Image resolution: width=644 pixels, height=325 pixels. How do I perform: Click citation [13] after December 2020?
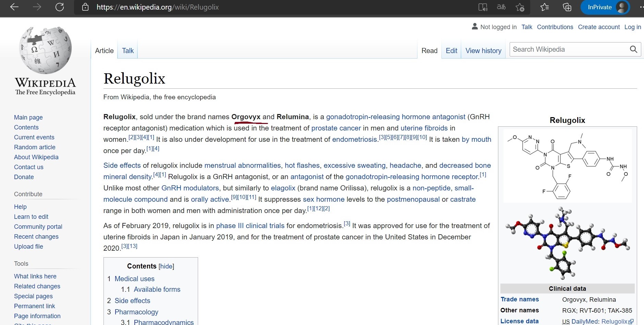point(133,246)
